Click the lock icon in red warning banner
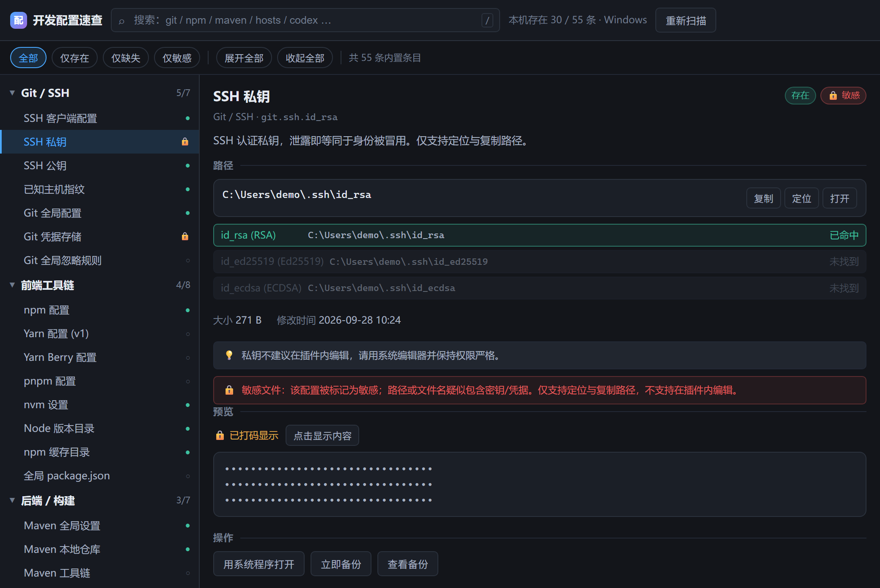The height and width of the screenshot is (588, 880). point(229,390)
